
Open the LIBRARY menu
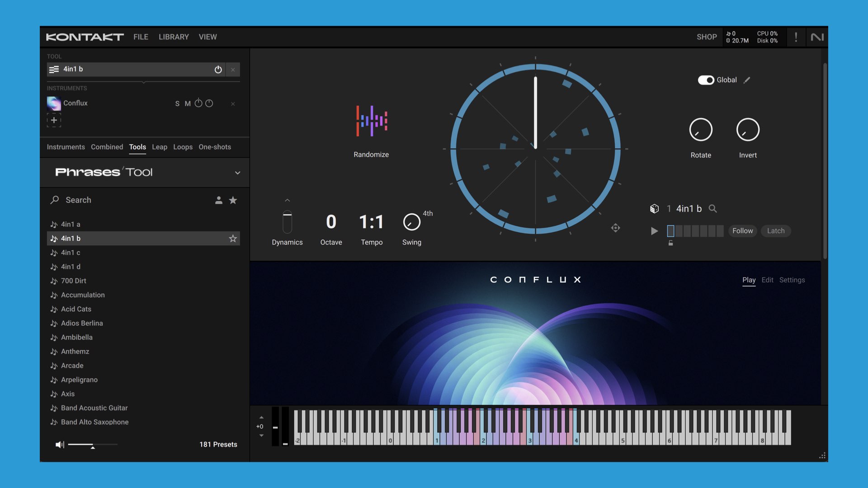click(x=174, y=37)
